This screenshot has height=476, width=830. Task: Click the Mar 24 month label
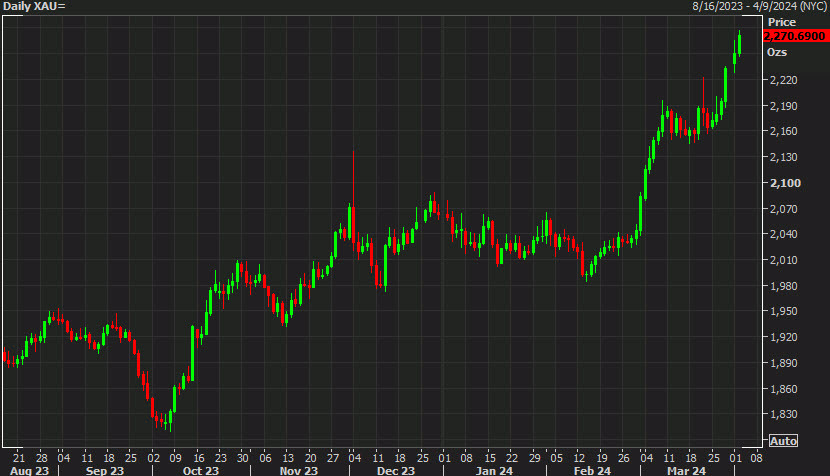click(x=687, y=470)
